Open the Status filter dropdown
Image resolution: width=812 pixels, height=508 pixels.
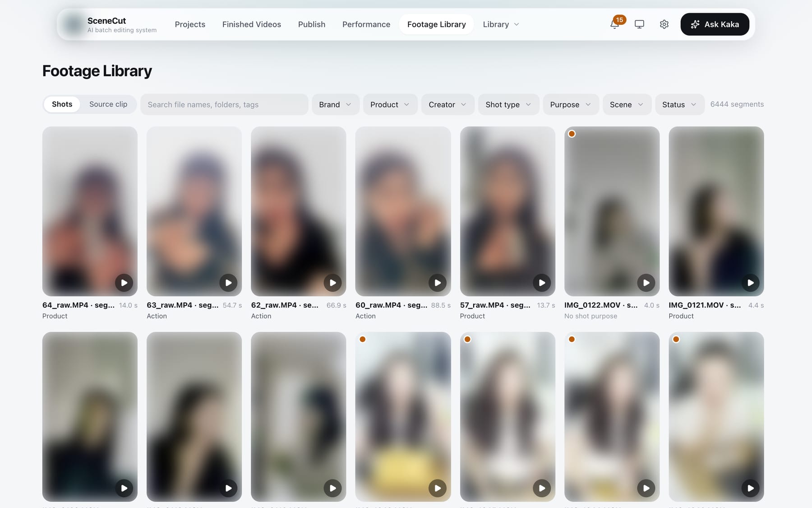[679, 104]
